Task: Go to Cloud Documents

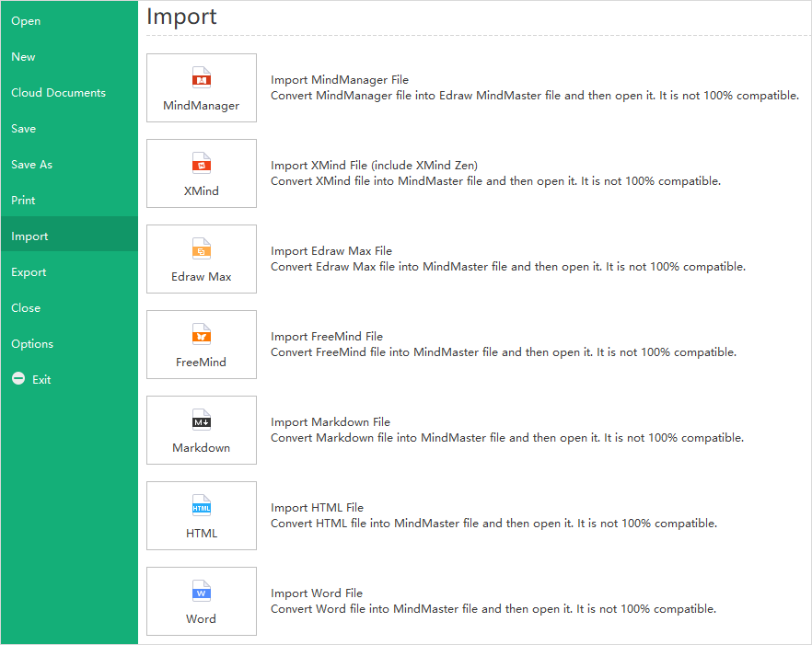Action: tap(58, 93)
